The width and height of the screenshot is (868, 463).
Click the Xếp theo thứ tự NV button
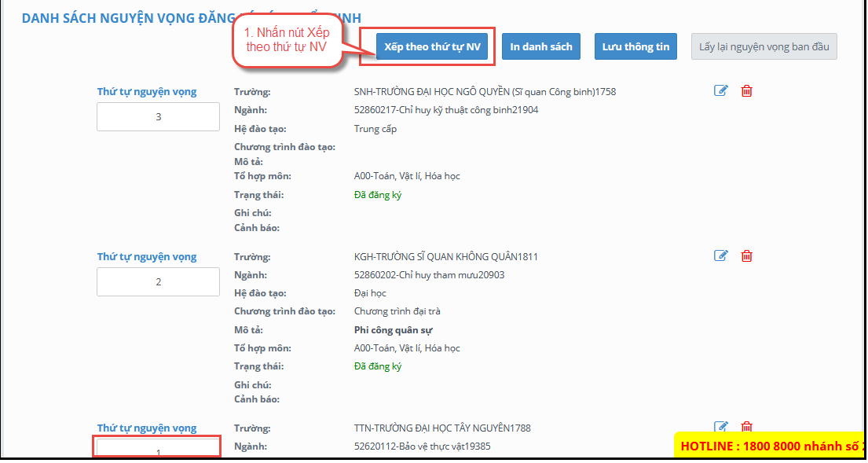click(432, 46)
